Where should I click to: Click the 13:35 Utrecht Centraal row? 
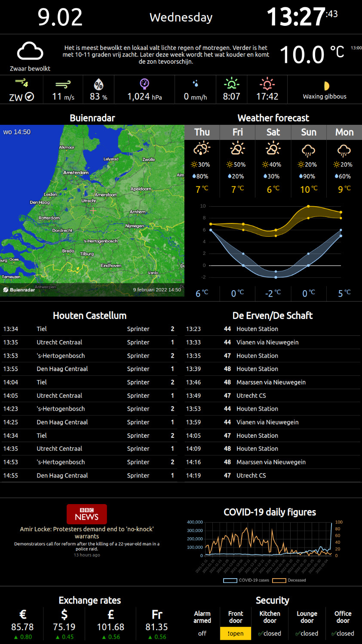click(x=89, y=342)
